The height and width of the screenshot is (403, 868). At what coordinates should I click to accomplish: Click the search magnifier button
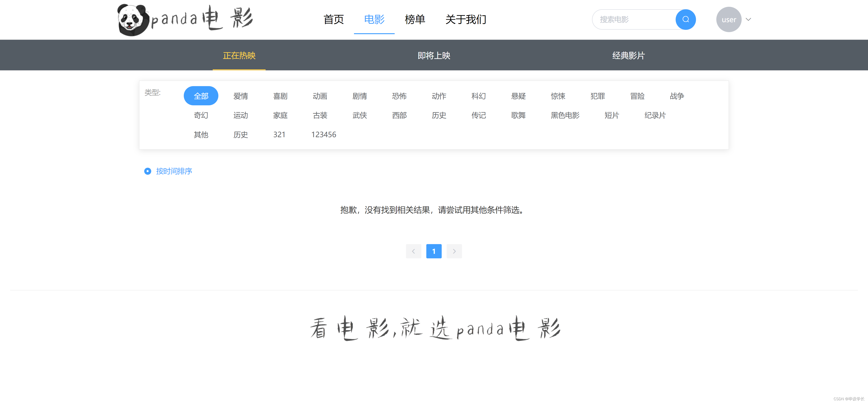pyautogui.click(x=686, y=19)
